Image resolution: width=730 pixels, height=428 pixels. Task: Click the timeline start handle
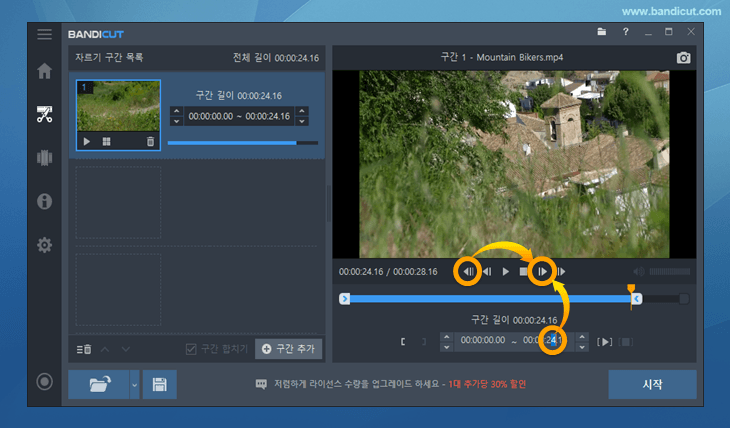pos(345,299)
